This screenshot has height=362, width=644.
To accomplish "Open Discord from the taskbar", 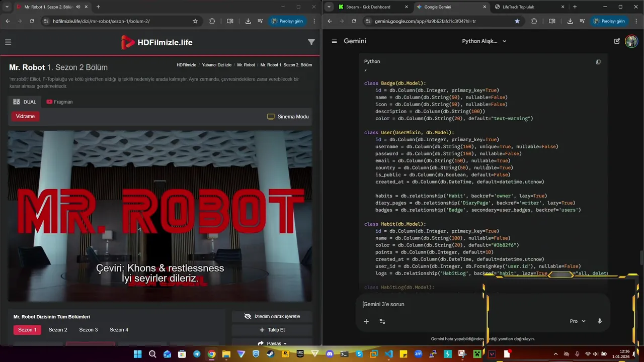I will coord(330,354).
